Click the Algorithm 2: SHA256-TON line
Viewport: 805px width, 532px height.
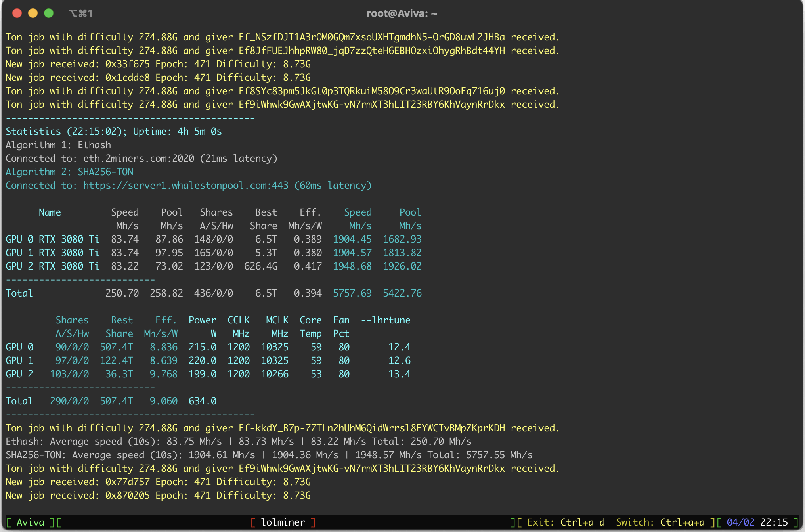tap(69, 172)
